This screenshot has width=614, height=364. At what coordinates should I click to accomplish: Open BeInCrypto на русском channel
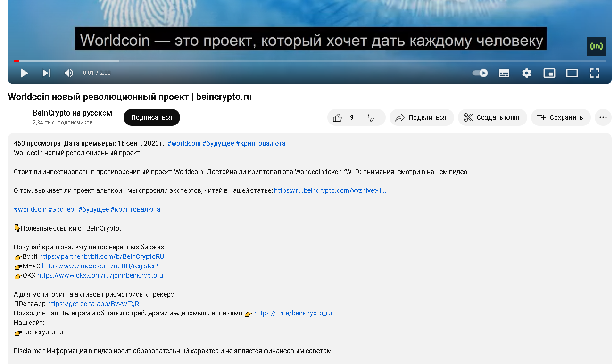[72, 113]
